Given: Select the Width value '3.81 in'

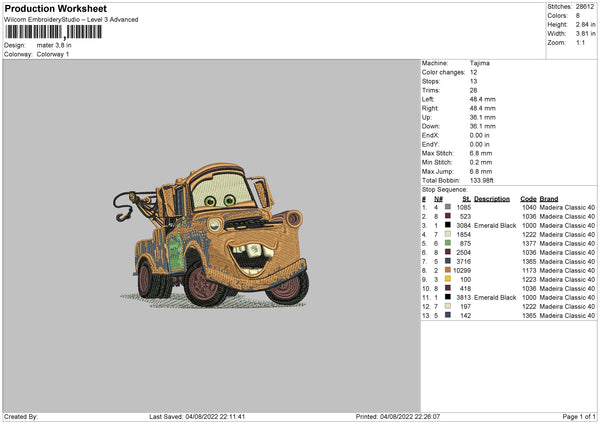Looking at the screenshot, I should (585, 34).
